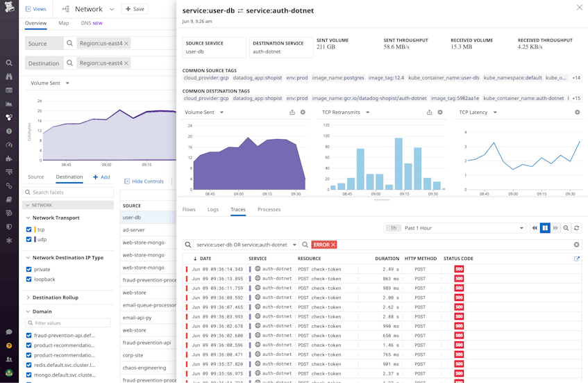Export the TCP Retransmits graph
The height and width of the screenshot is (383, 588).
point(430,113)
